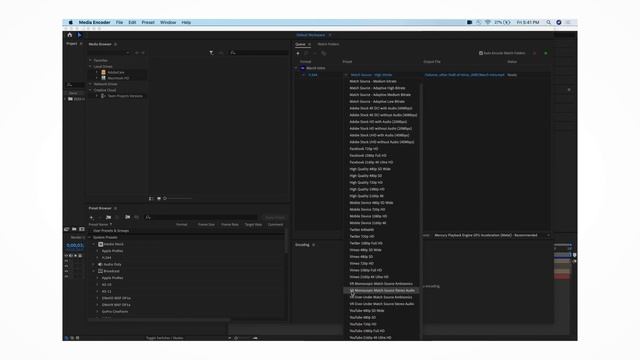Click the Macintosh HD drive icon
Viewport: 640px width, 360px height.
point(104,78)
